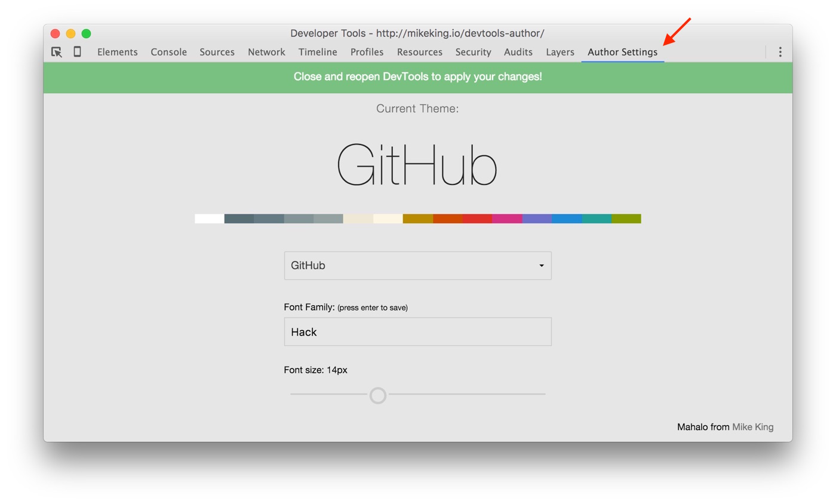Select the Author Settings tab
836x504 pixels.
pyautogui.click(x=623, y=52)
